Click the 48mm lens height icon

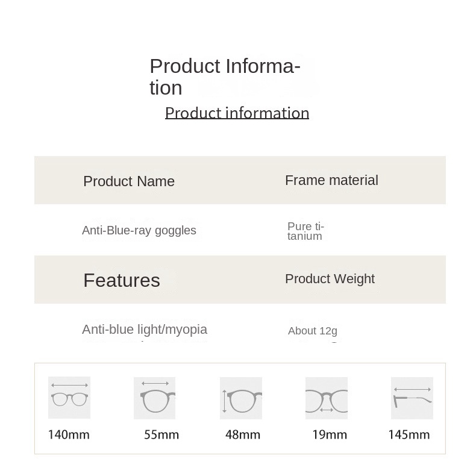point(241,398)
